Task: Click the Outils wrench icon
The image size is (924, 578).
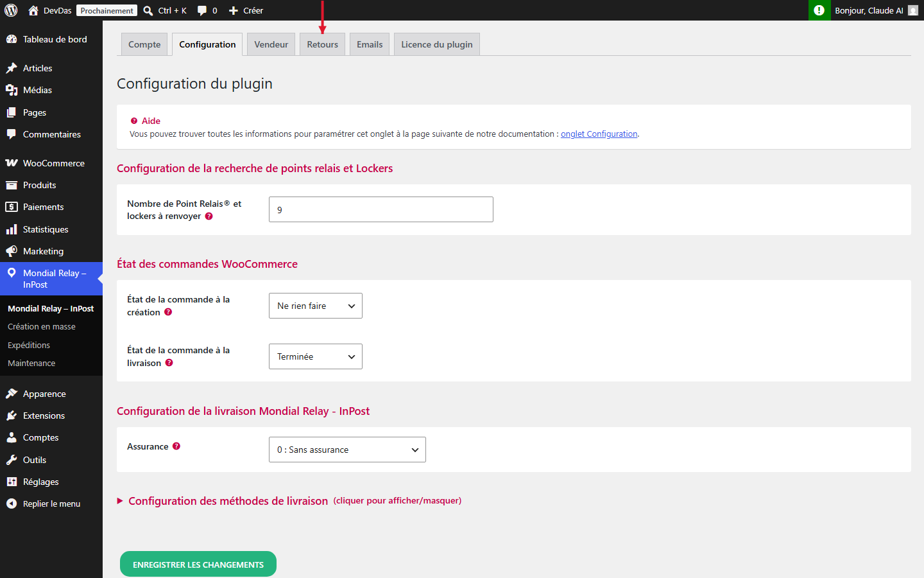Action: click(x=12, y=460)
